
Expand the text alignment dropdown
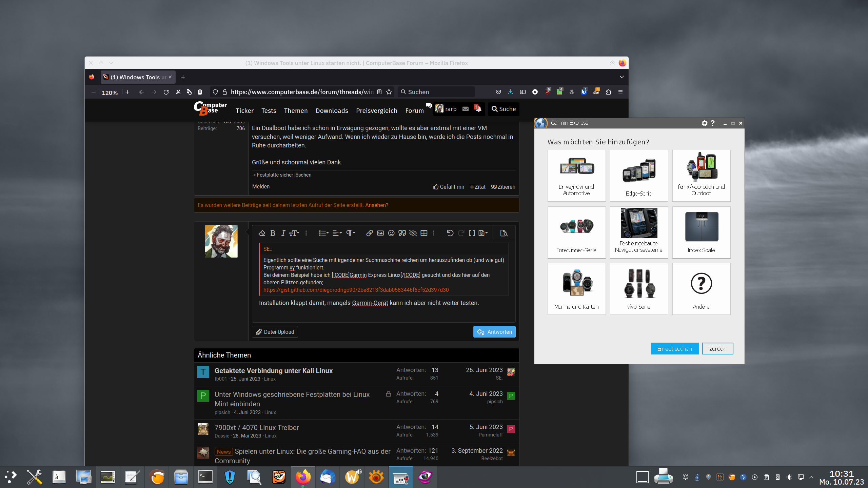tap(337, 233)
